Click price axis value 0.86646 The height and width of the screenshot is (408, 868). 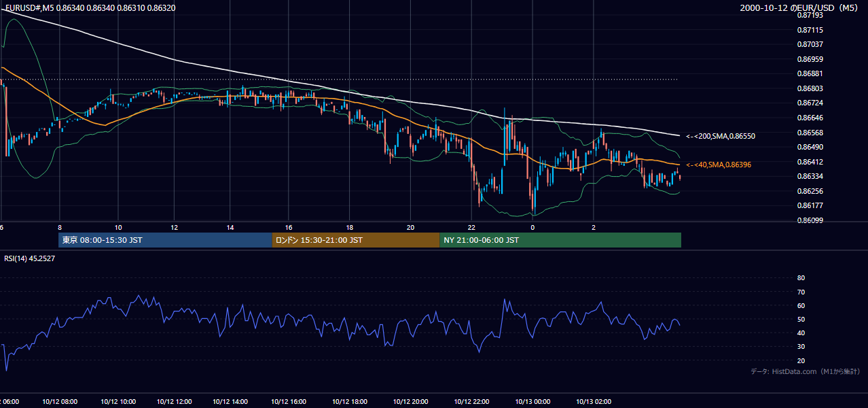[810, 118]
